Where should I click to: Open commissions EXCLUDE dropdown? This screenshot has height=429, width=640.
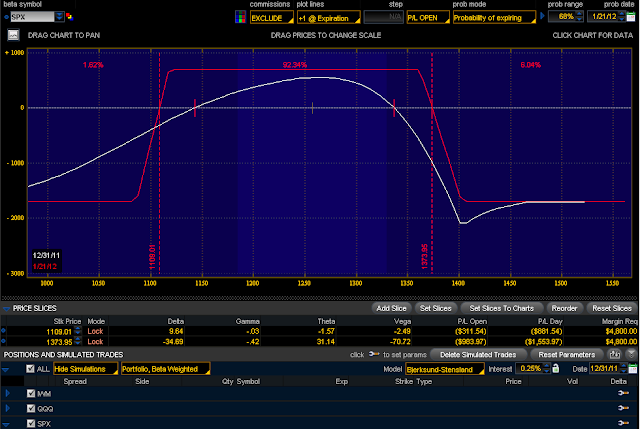pyautogui.click(x=271, y=18)
